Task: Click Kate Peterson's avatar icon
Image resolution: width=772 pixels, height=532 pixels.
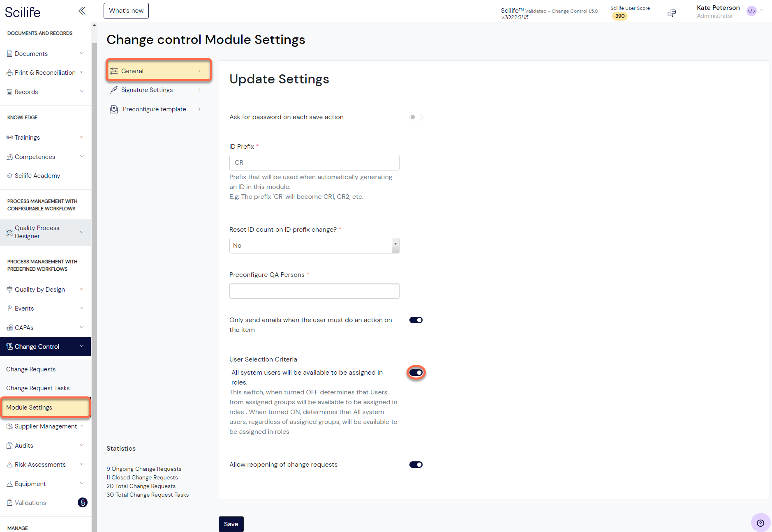Action: click(x=751, y=11)
